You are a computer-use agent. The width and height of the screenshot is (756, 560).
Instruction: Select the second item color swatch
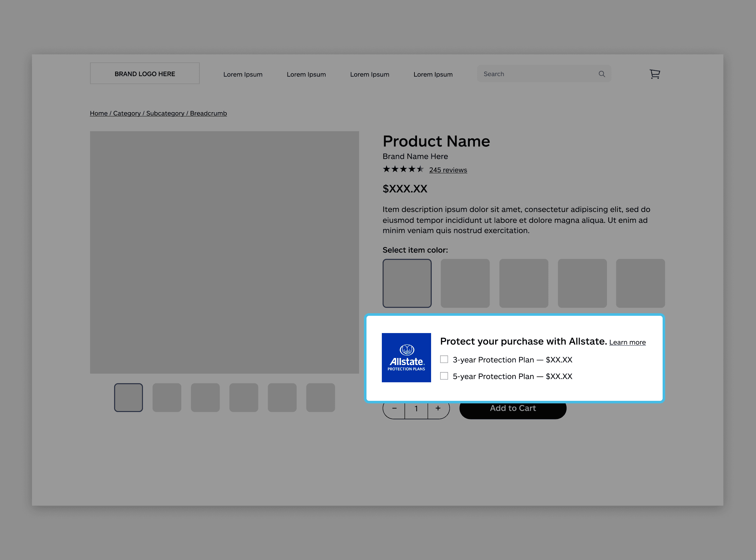point(465,284)
